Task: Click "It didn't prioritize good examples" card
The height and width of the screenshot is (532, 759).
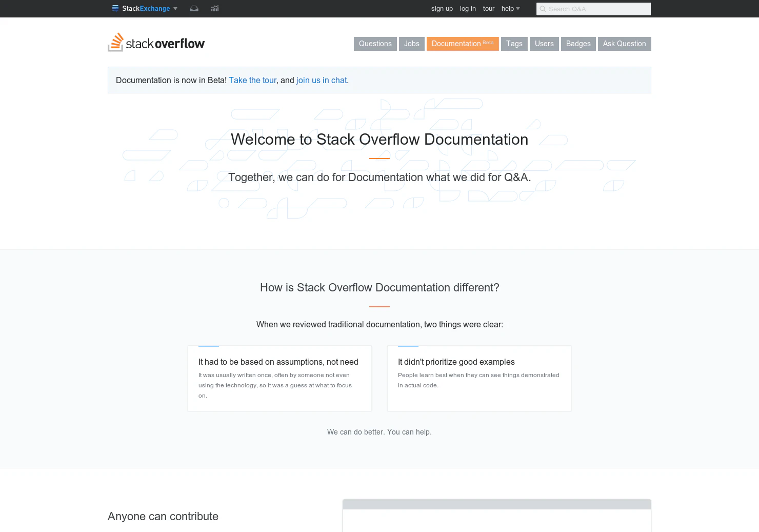Action: [x=479, y=378]
